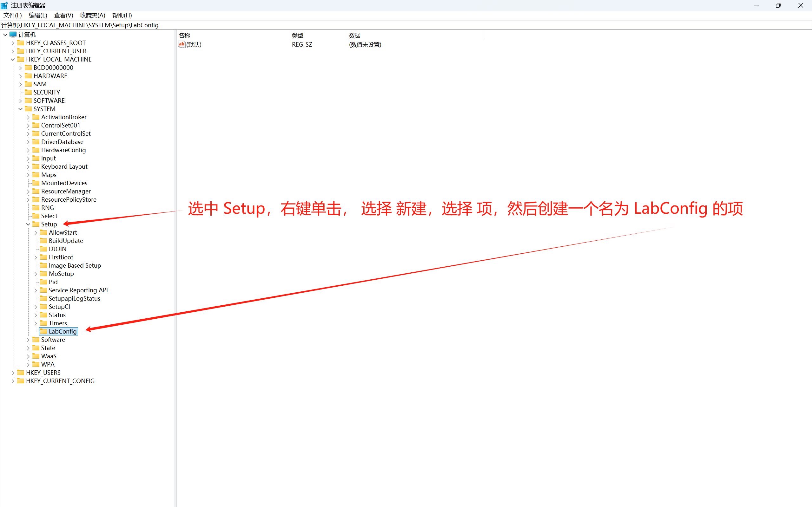Click the (默认) string value icon

click(x=182, y=44)
